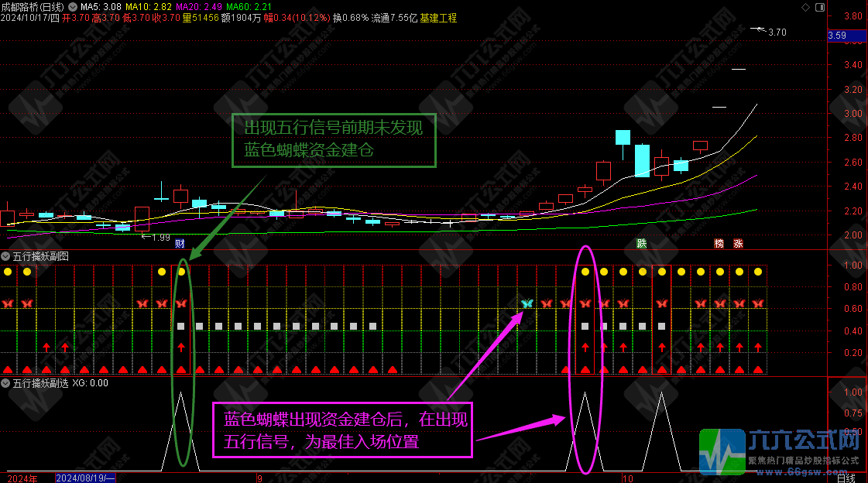Click the blue butterfly capital-entry signal
The image size is (868, 483).
click(x=527, y=303)
